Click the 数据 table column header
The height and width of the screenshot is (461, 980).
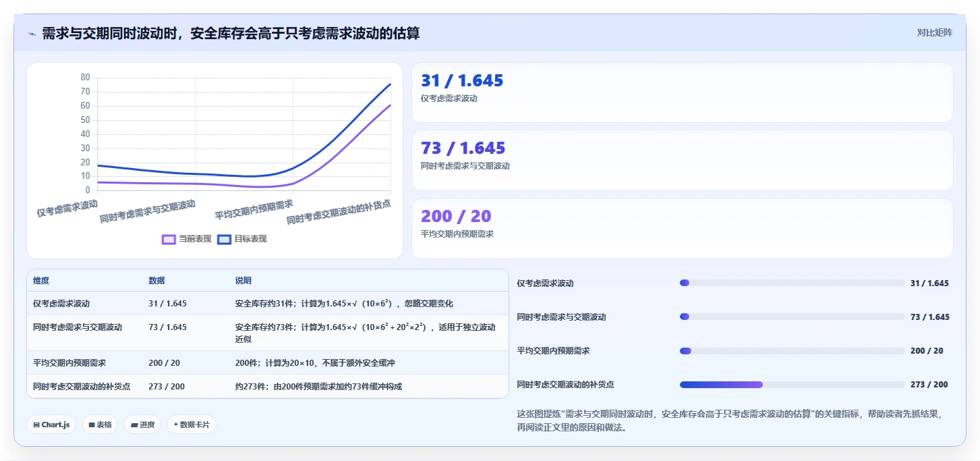pyautogui.click(x=156, y=281)
